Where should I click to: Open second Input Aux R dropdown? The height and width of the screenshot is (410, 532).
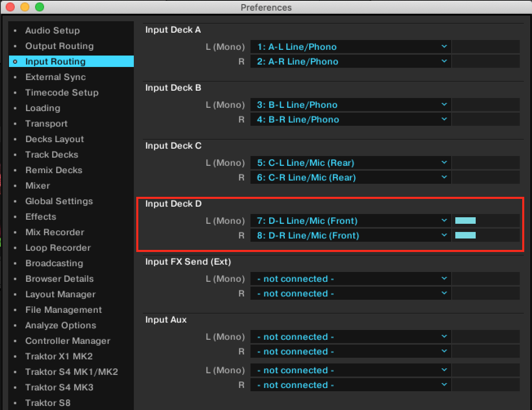pos(351,385)
